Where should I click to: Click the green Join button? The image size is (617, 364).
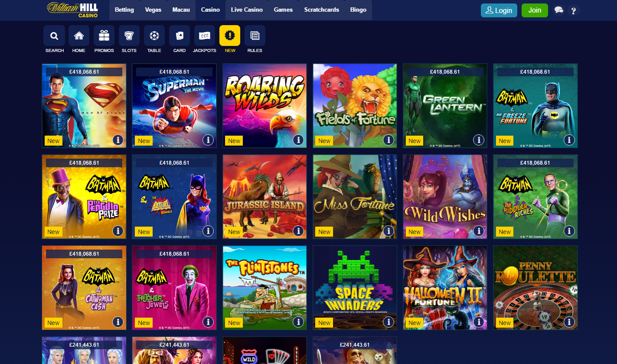[x=535, y=10]
